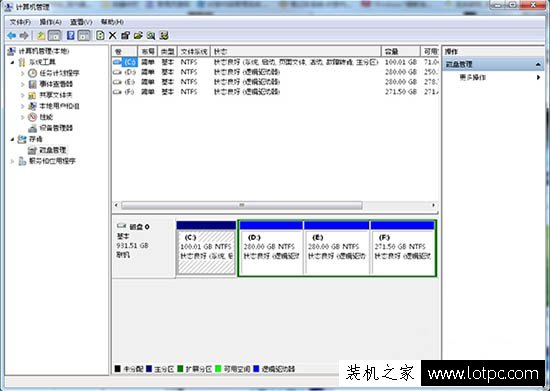Open help via blue question mark icon
This screenshot has width=550, height=391.
(71, 35)
